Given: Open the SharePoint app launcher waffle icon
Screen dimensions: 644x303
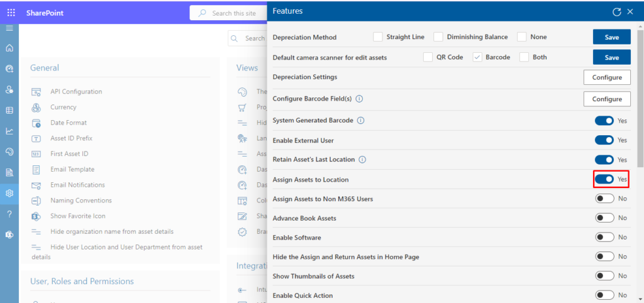Looking at the screenshot, I should coord(11,13).
